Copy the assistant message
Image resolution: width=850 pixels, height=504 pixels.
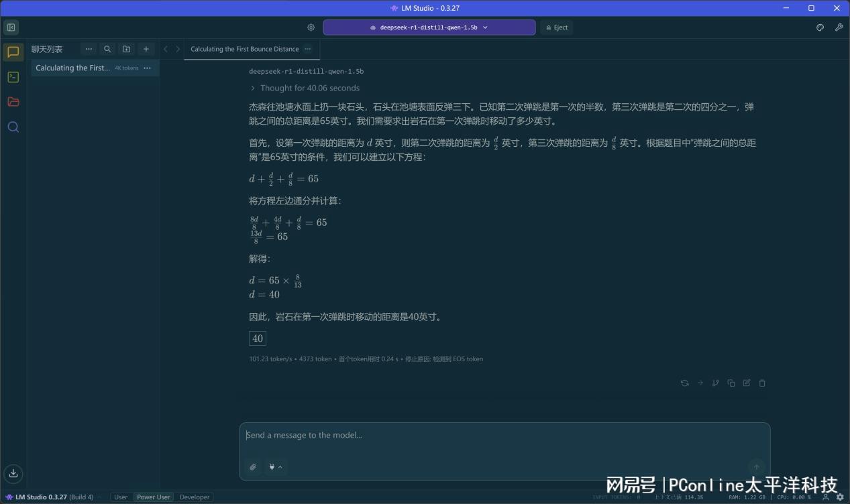point(731,383)
